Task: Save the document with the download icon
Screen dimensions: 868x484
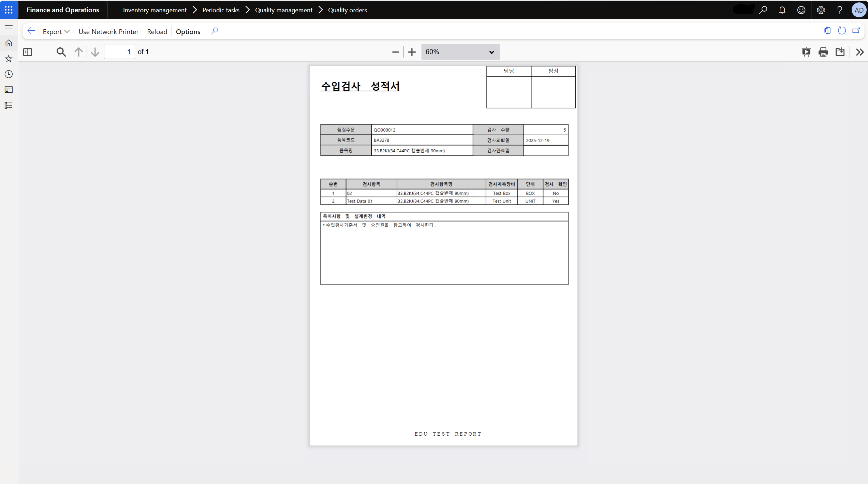Action: (x=840, y=52)
